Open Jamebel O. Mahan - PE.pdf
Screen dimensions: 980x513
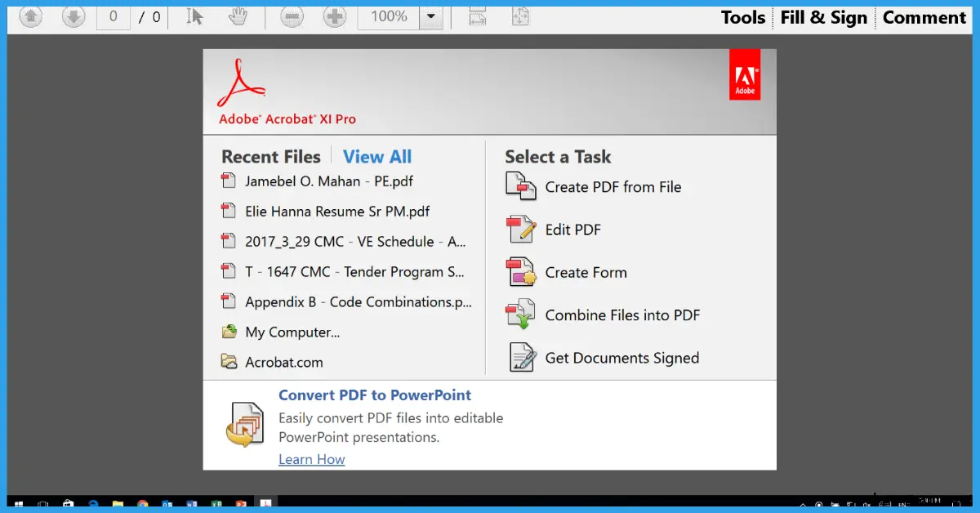coord(329,181)
